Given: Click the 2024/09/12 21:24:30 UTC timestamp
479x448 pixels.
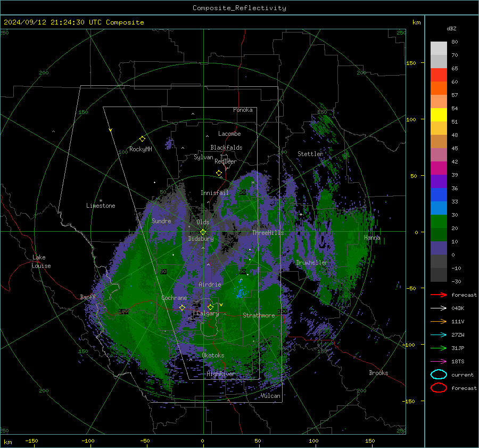Looking at the screenshot, I should pos(53,22).
